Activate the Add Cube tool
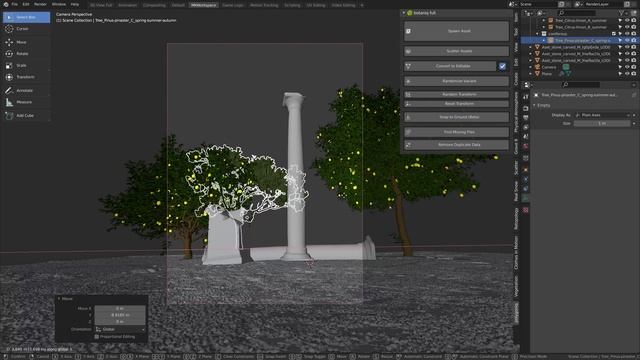 27,116
